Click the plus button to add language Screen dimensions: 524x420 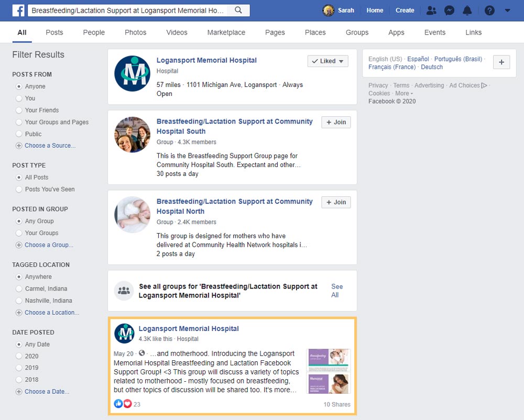[x=501, y=62]
